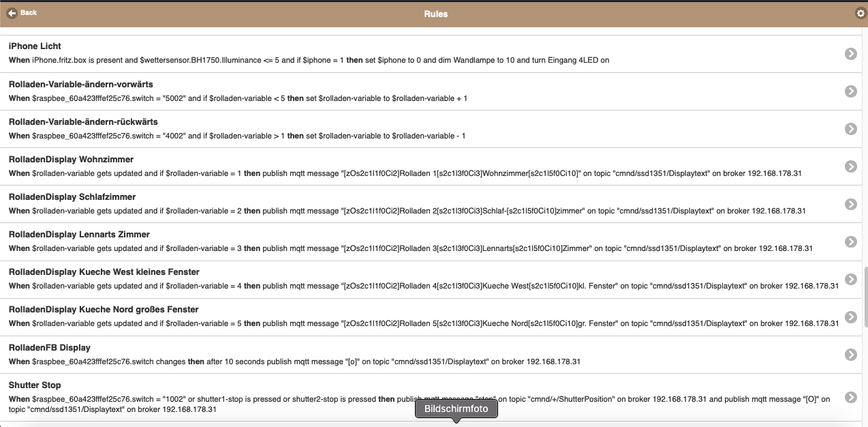Image resolution: width=868 pixels, height=427 pixels.
Task: Click the switch = "4002" rule description
Action: pyautogui.click(x=237, y=136)
